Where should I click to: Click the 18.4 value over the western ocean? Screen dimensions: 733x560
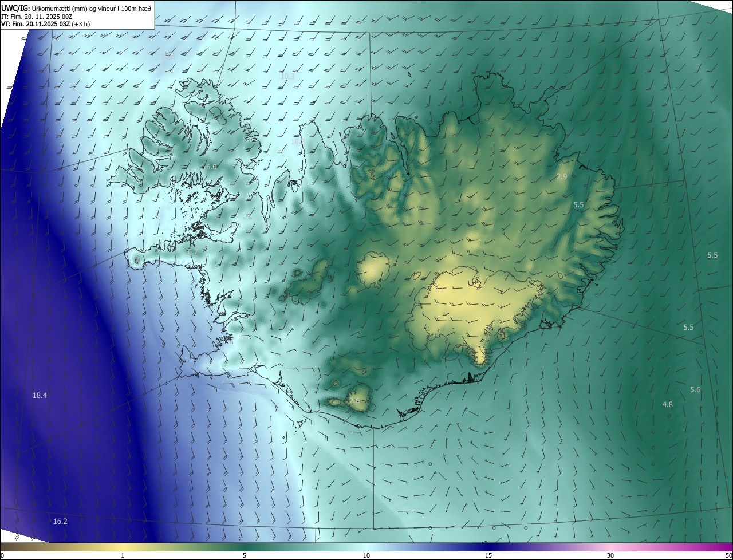tap(40, 396)
